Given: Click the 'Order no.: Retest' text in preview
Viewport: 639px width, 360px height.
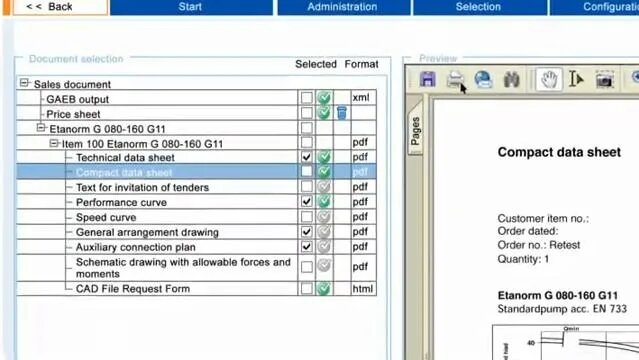Looking at the screenshot, I should coord(538,245).
